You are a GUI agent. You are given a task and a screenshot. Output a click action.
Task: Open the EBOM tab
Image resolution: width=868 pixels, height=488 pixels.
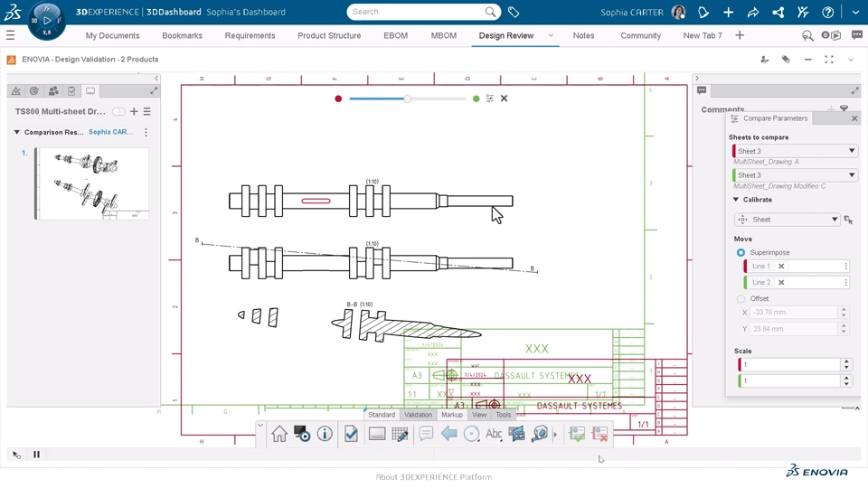395,35
